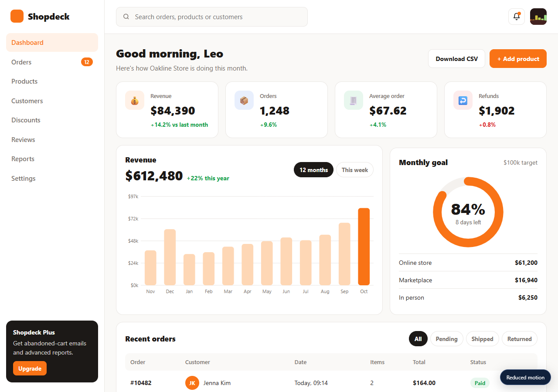Image resolution: width=558 pixels, height=392 pixels.
Task: Switch chart to 12 months view
Action: tap(314, 170)
